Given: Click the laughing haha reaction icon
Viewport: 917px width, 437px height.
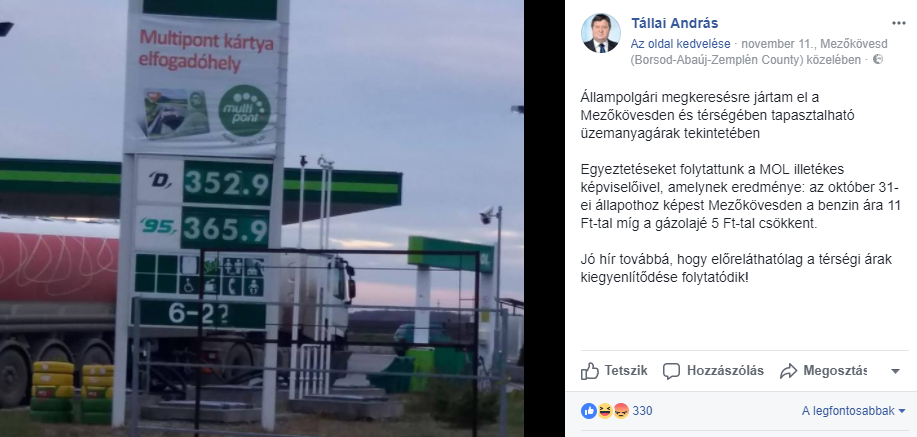Looking at the screenshot, I should point(604,411).
